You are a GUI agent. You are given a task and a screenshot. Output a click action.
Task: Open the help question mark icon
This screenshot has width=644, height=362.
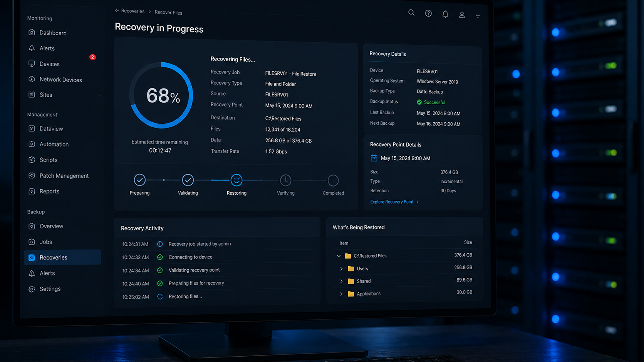[428, 13]
